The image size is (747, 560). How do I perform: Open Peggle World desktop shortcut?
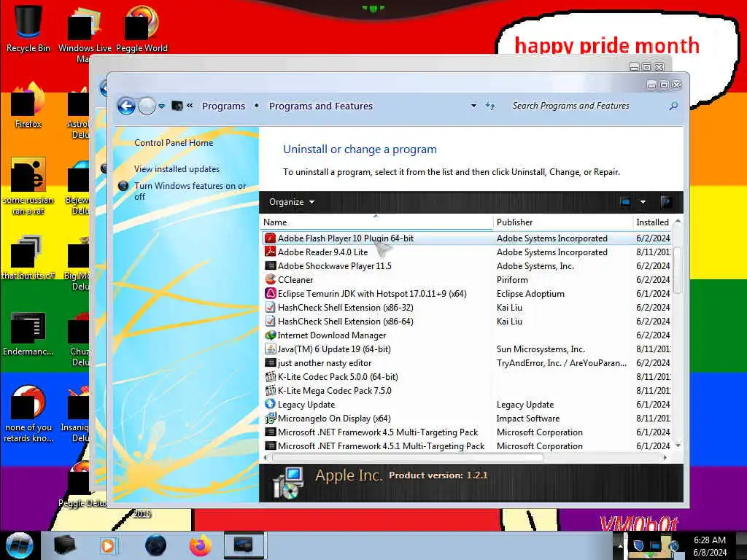[x=142, y=28]
